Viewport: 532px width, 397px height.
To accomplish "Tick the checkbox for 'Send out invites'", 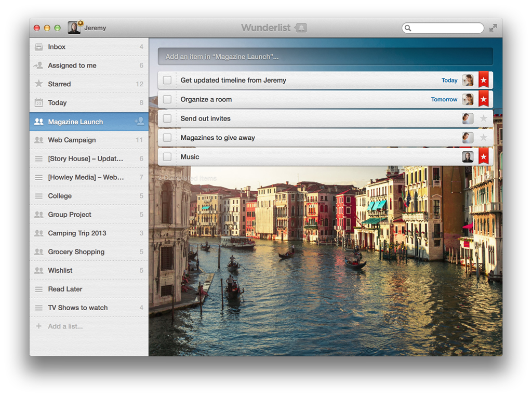I will (x=167, y=118).
